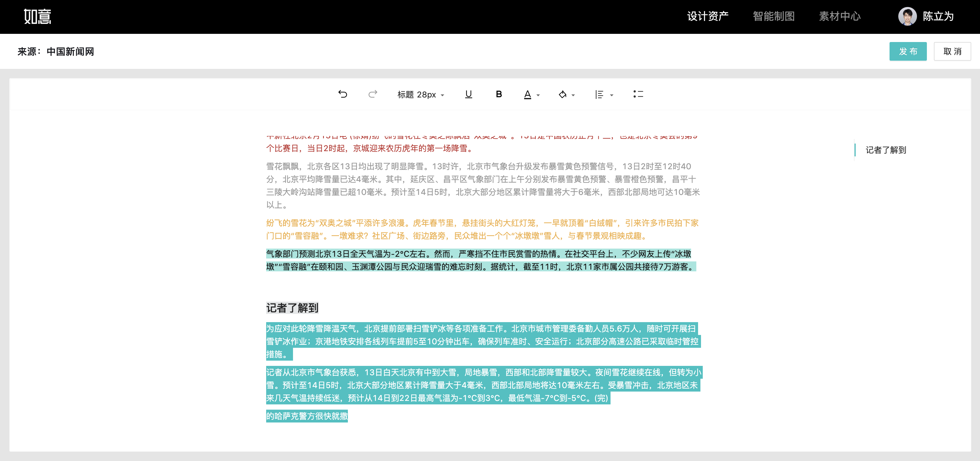Click the paint bucket highlight icon
980x461 pixels.
[x=562, y=94]
